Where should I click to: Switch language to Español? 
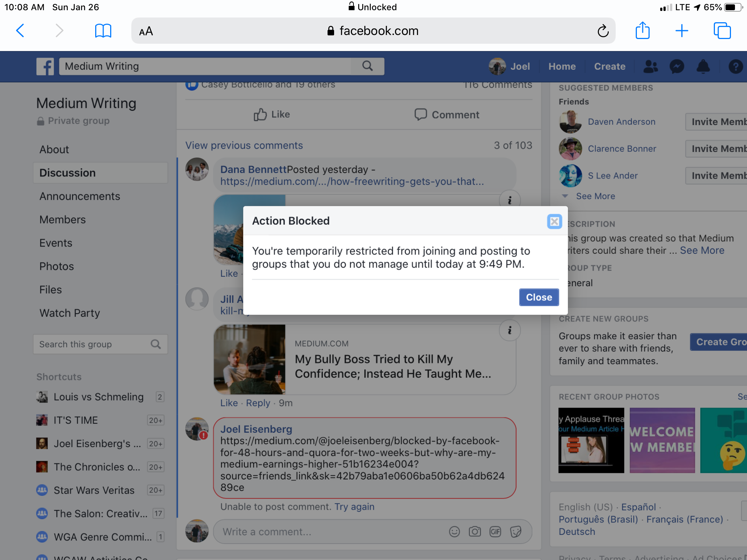[638, 507]
